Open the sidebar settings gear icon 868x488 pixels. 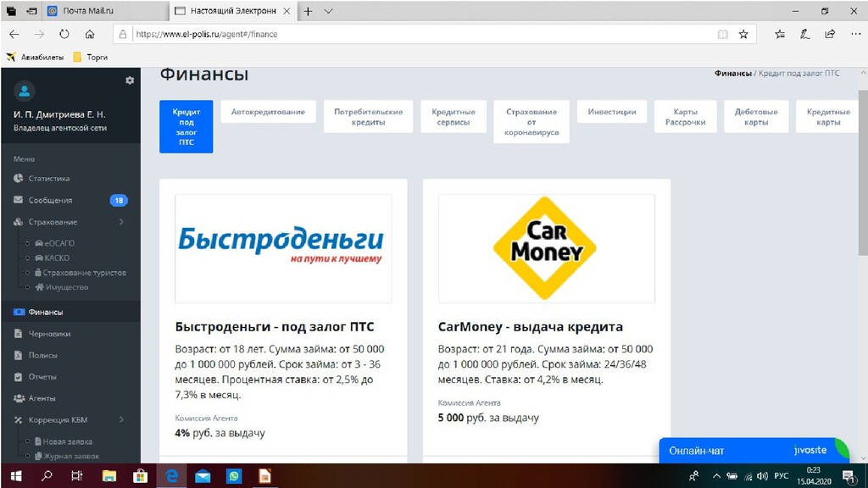(x=130, y=80)
